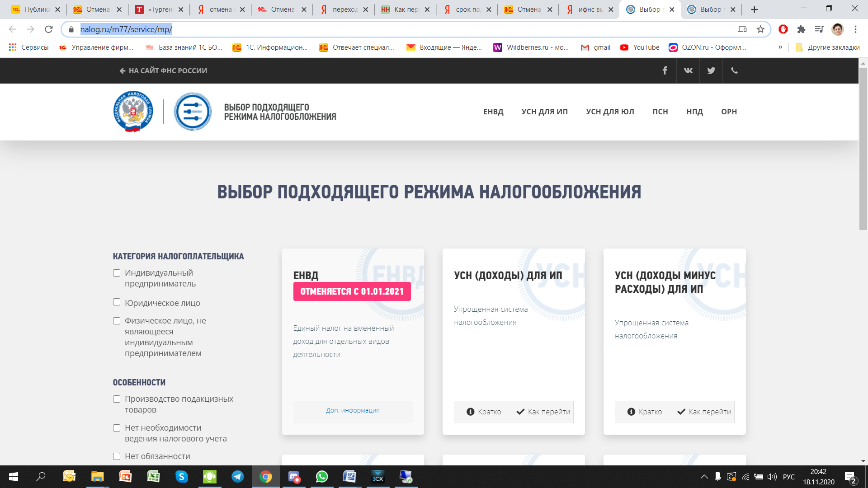Click Как перейти on доходы минус расходы card
The width and height of the screenshot is (868, 488).
704,412
